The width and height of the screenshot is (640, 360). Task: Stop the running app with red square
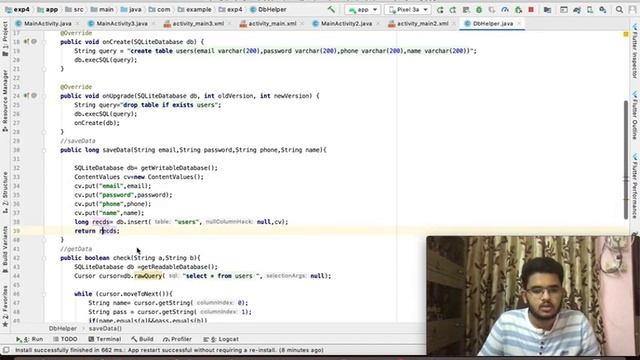531,9
